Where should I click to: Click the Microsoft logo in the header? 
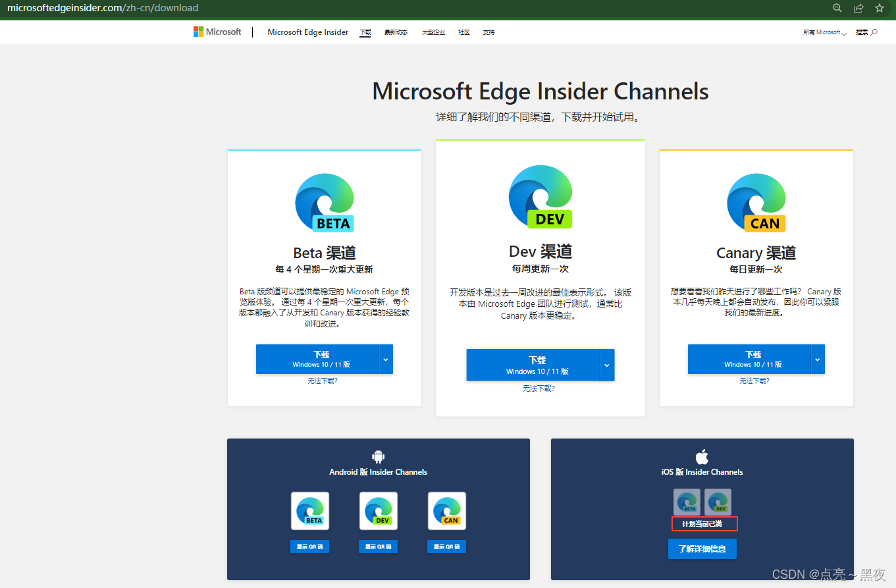pyautogui.click(x=217, y=32)
